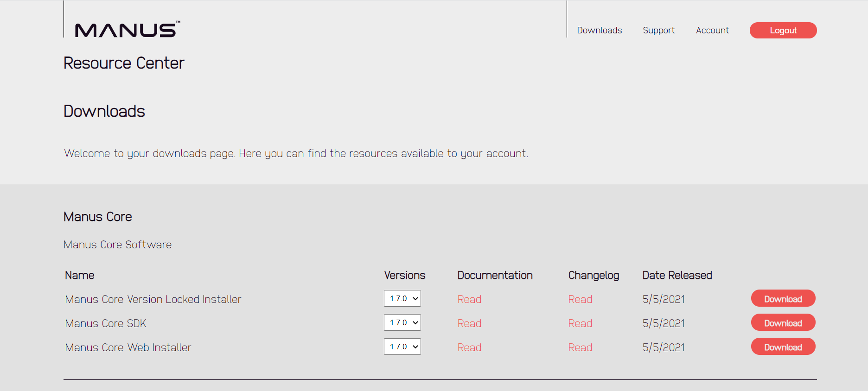Click the 'Welcome to your downloads page' message
The width and height of the screenshot is (868, 391).
296,153
